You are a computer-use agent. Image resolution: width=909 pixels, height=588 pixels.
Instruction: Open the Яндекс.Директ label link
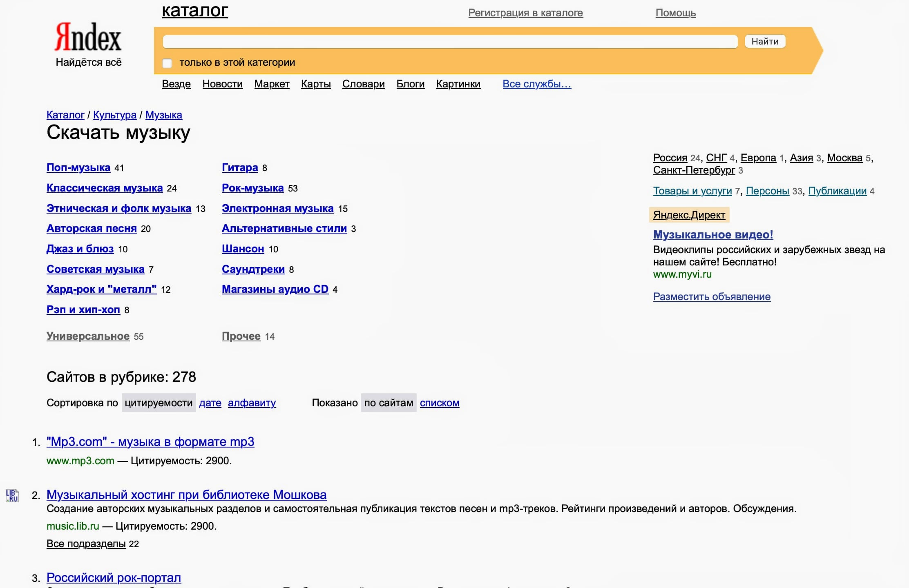[x=689, y=215]
